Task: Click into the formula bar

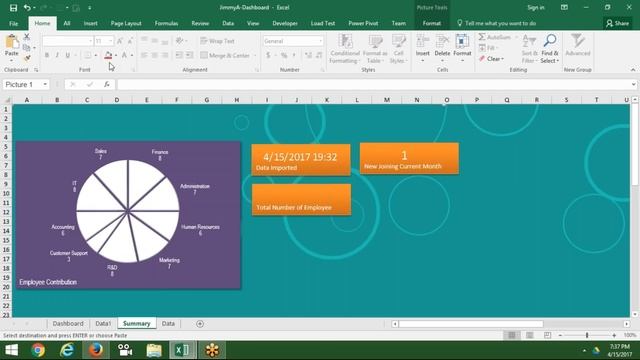Action: pyautogui.click(x=373, y=84)
